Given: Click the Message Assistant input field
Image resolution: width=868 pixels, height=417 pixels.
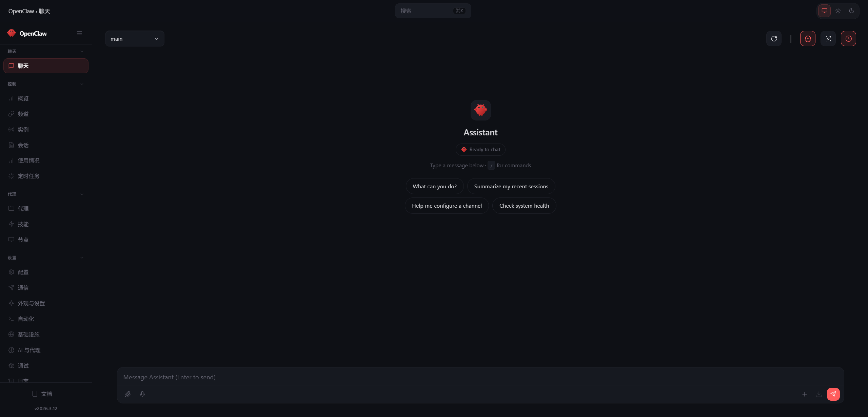Looking at the screenshot, I should [475, 377].
